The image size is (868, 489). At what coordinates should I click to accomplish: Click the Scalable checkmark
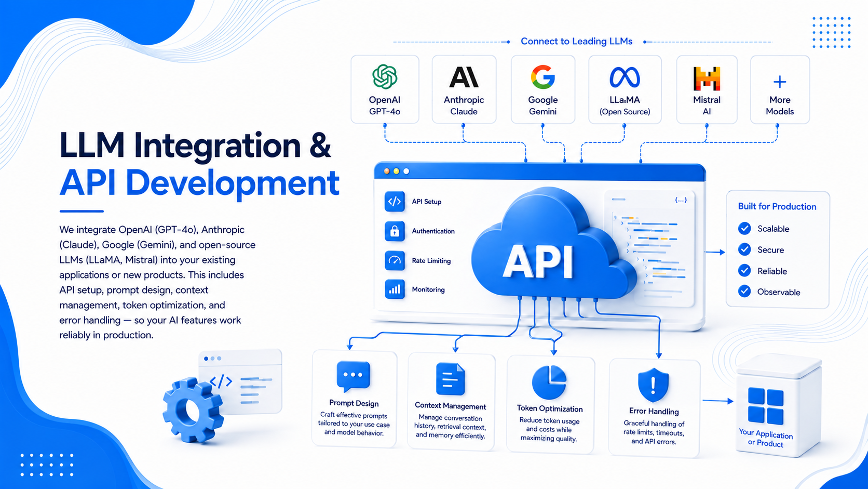click(x=744, y=228)
